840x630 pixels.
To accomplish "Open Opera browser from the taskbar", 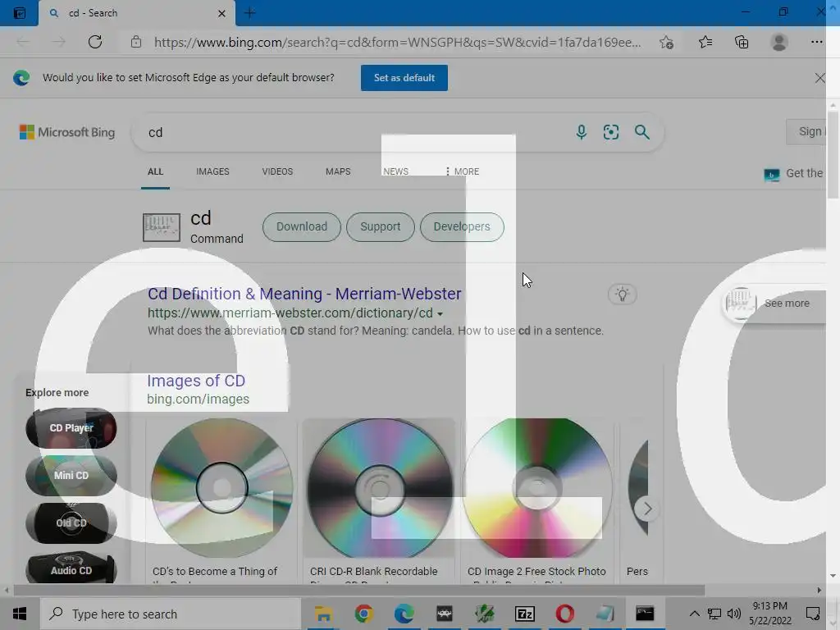I will point(564,614).
